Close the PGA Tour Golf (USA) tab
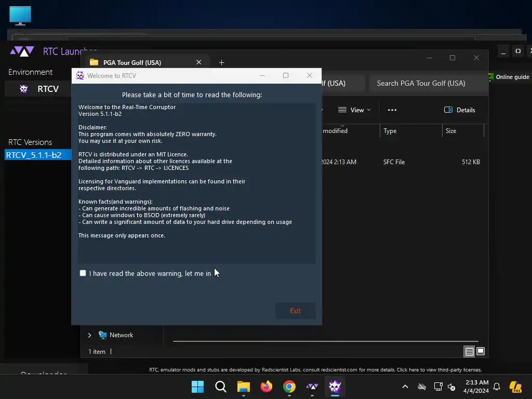The width and height of the screenshot is (532, 399). point(199,62)
